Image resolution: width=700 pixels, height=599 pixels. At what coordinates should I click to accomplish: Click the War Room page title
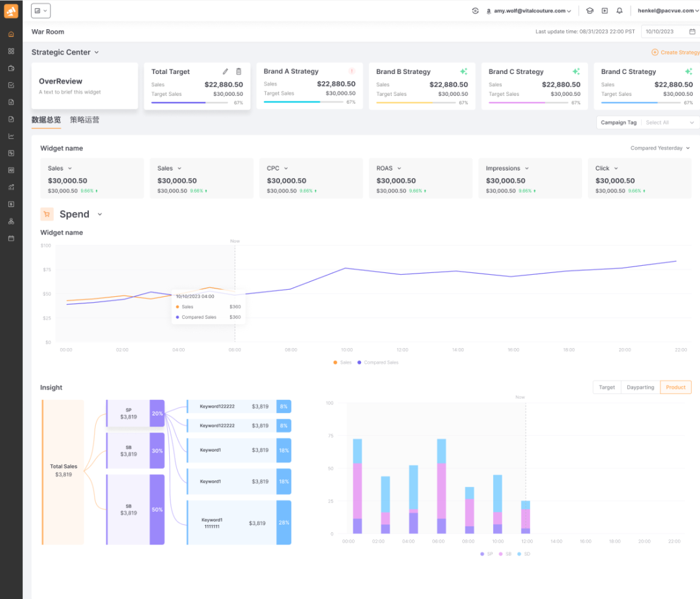coord(48,32)
